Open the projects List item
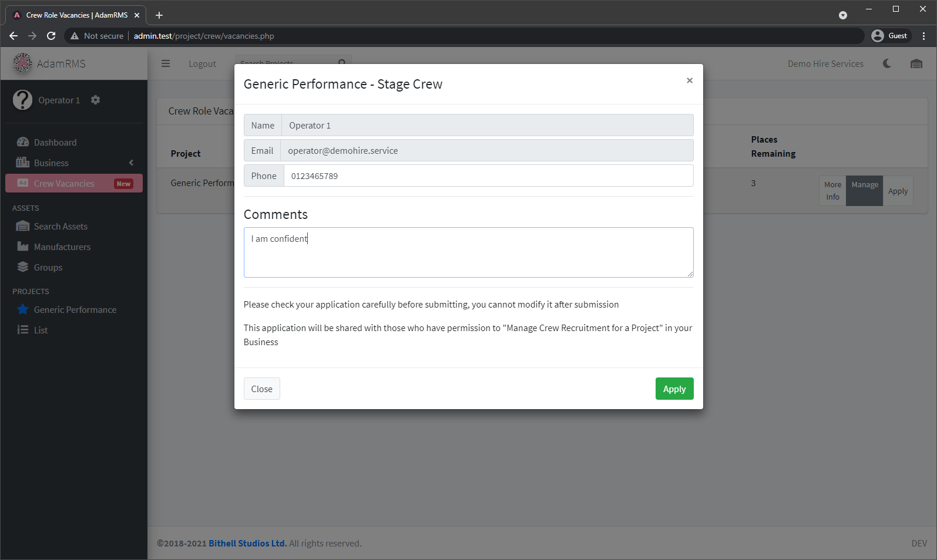Screen dimensions: 937x560 click(x=41, y=330)
